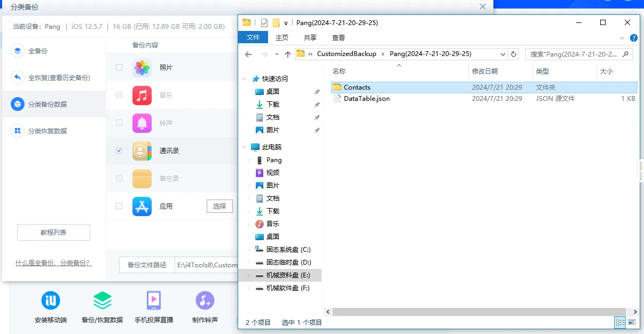Click the Contacts (通讯录) book icon

click(x=142, y=151)
